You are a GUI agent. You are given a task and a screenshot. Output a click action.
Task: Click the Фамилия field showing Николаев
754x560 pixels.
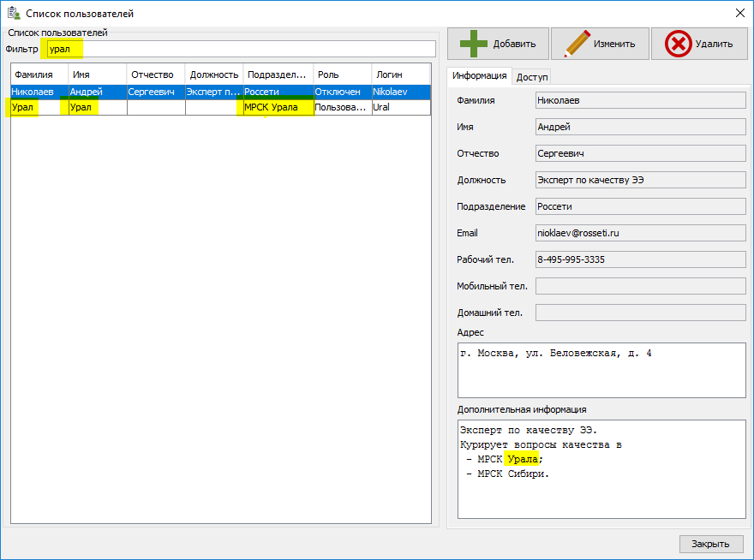point(641,100)
